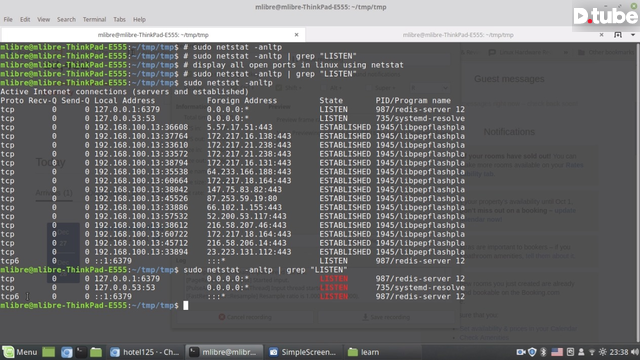Screen dimensions: 640x360
Task: Click the 'Foreign Address' column header
Action: [x=242, y=100]
